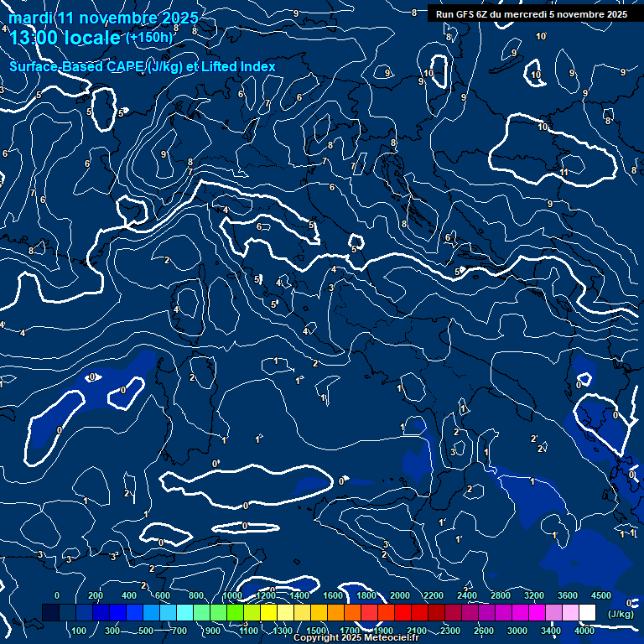Click the white legend swatch between 4000 and 4500
Viewport: 644px width, 644px height.
pyautogui.click(x=587, y=612)
